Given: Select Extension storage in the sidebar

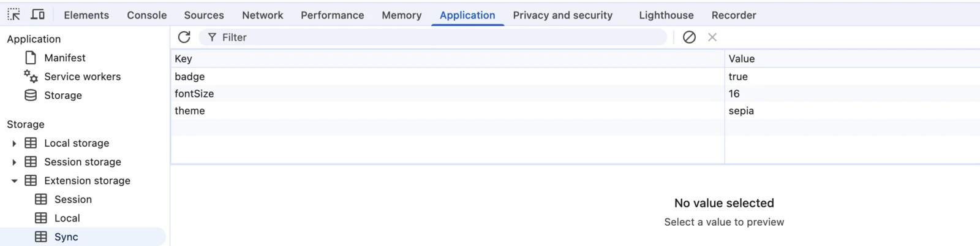Looking at the screenshot, I should click(x=87, y=181).
